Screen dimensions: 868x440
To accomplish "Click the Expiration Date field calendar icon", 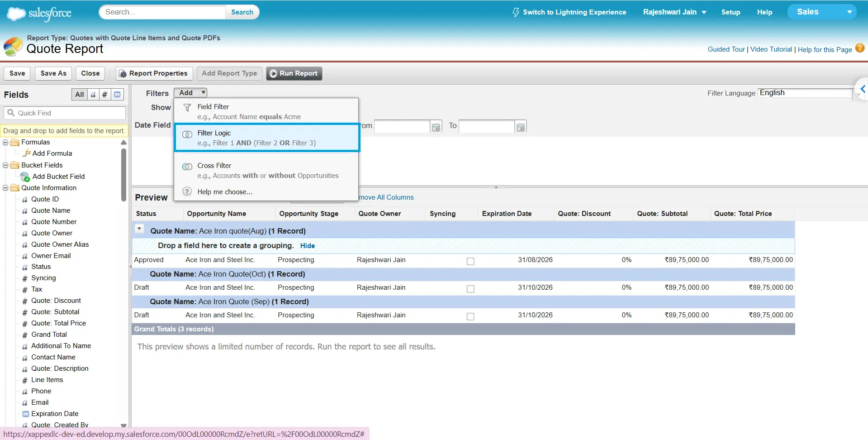I will coord(26,414).
